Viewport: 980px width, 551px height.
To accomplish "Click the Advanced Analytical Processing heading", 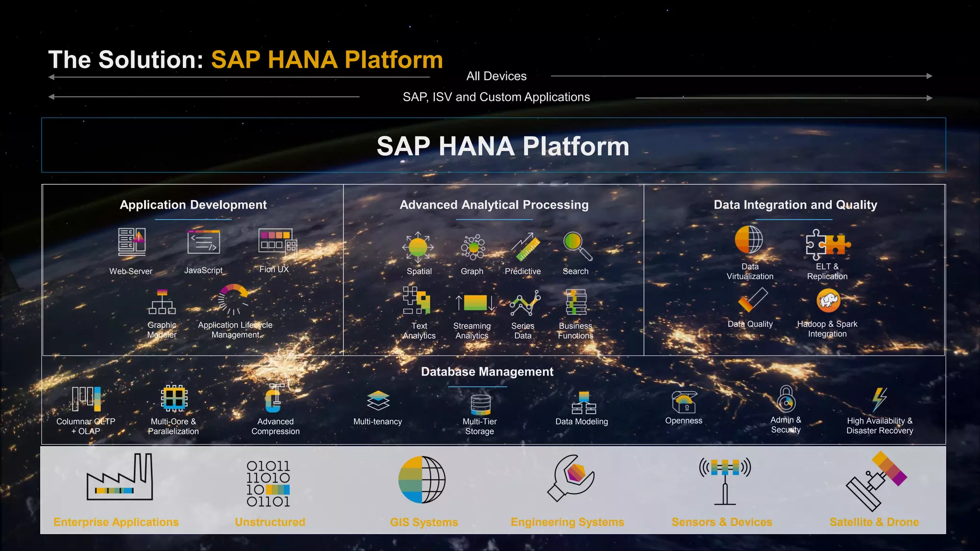I will pos(494,205).
